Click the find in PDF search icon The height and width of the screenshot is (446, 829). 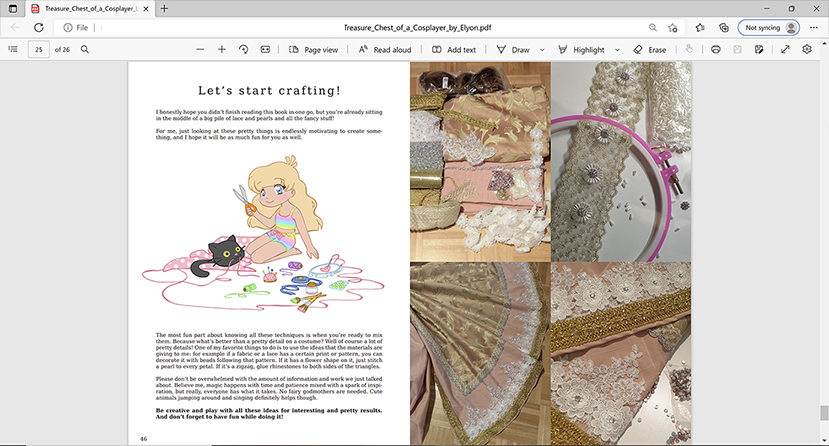coord(85,49)
